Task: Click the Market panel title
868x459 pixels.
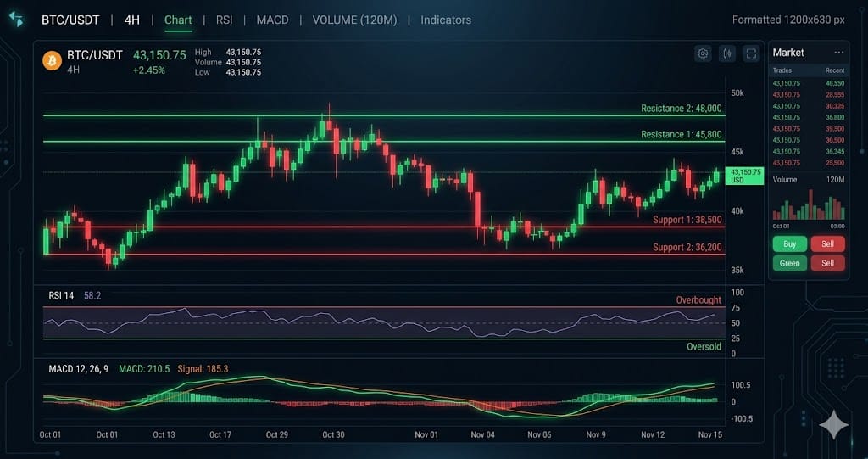Action: (x=788, y=53)
